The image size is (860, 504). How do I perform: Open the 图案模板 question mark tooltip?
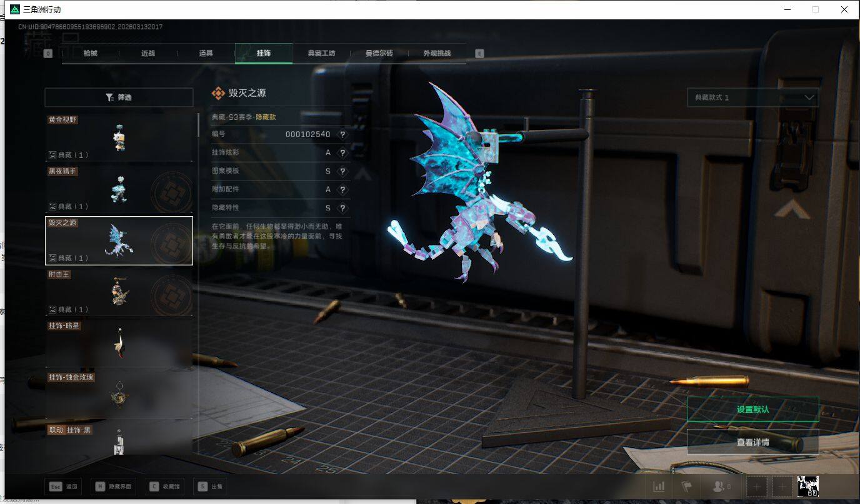342,171
